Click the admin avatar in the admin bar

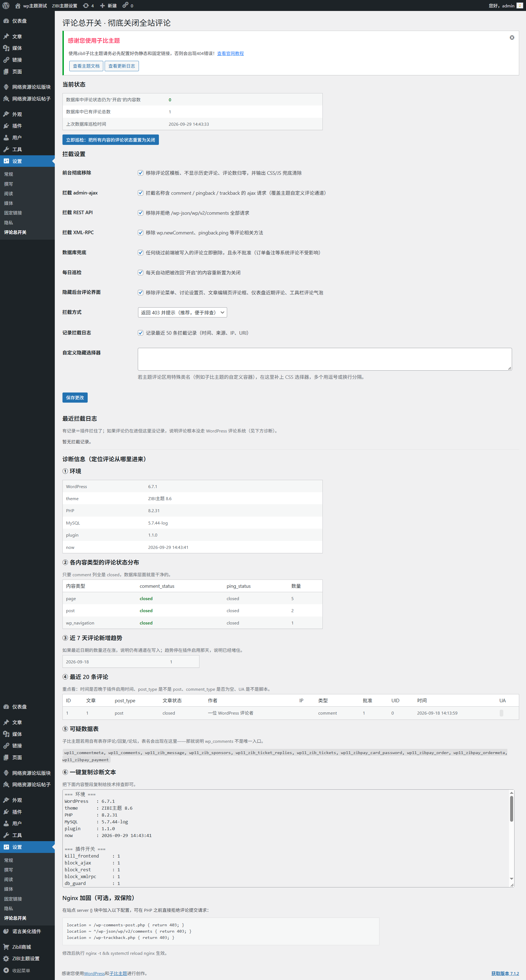coord(519,6)
